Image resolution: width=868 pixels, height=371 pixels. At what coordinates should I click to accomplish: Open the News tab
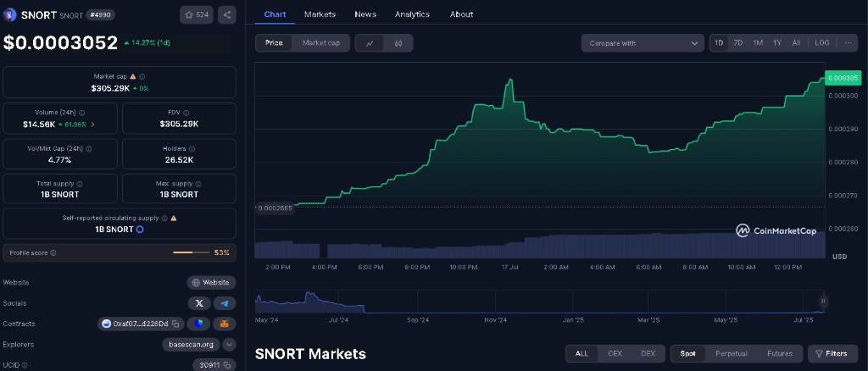click(x=365, y=14)
